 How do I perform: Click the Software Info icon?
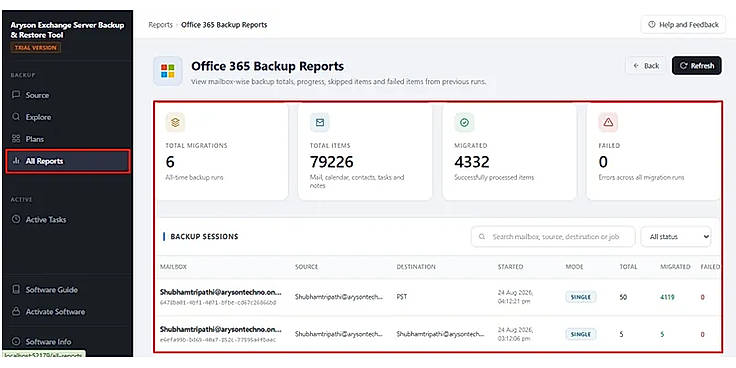pos(16,341)
